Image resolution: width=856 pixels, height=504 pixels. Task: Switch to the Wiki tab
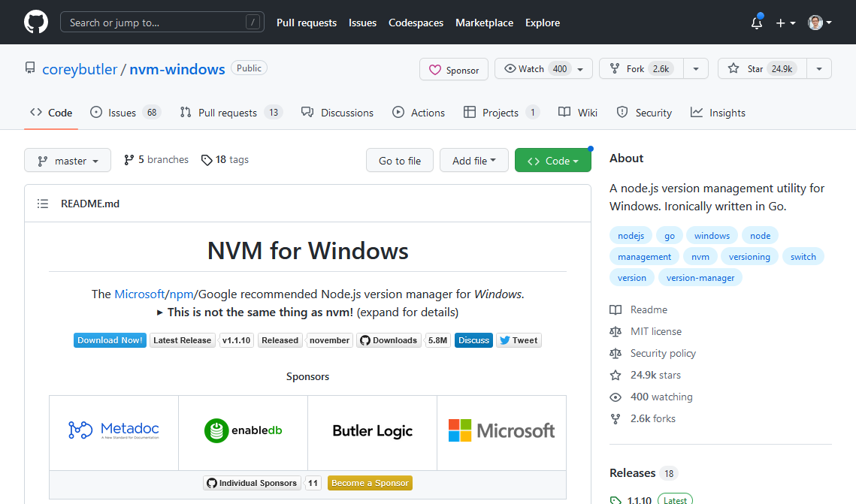pos(578,113)
